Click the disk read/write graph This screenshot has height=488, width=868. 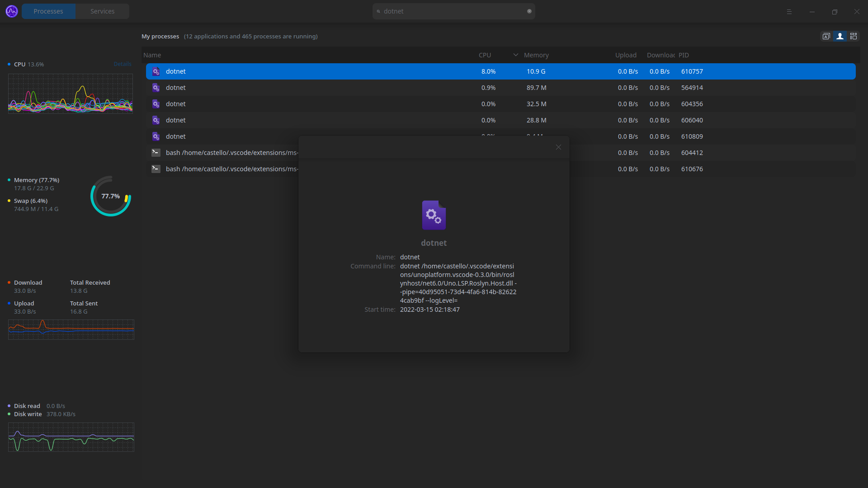coord(71,437)
